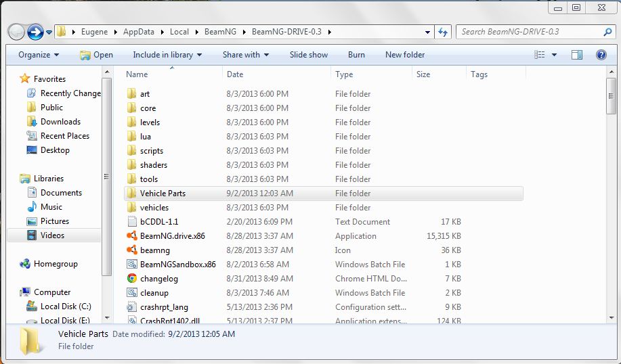Viewport: 621px width, 364px height.
Task: Select the art folder icon
Action: tap(132, 94)
